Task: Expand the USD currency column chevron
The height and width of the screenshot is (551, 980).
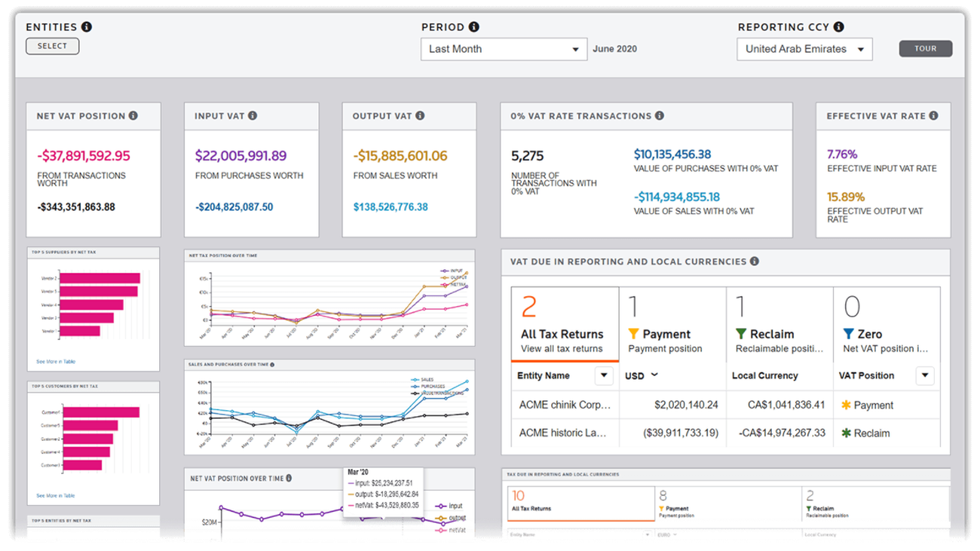Action: pos(655,376)
